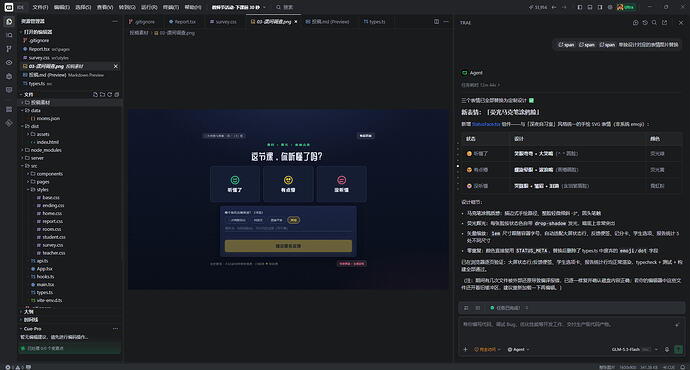The width and height of the screenshot is (690, 370).
Task: Click the search icon in TRAE panel header
Action: 654,22
